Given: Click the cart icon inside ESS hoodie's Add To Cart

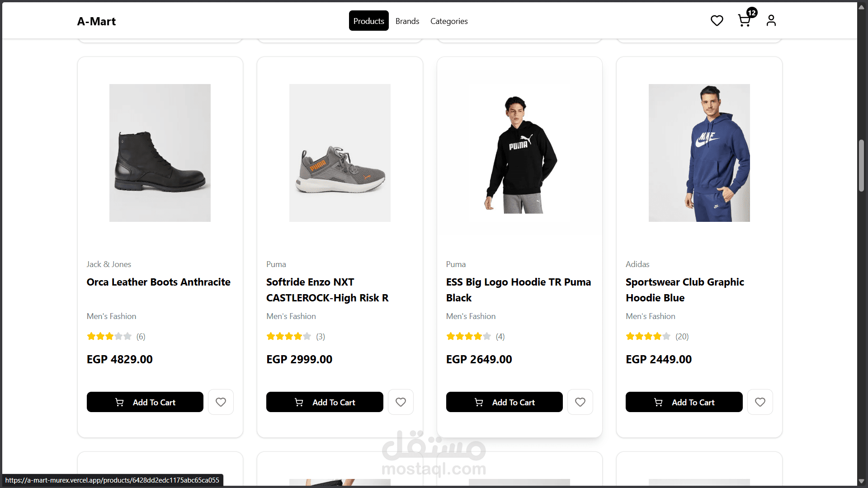Looking at the screenshot, I should coord(479,402).
